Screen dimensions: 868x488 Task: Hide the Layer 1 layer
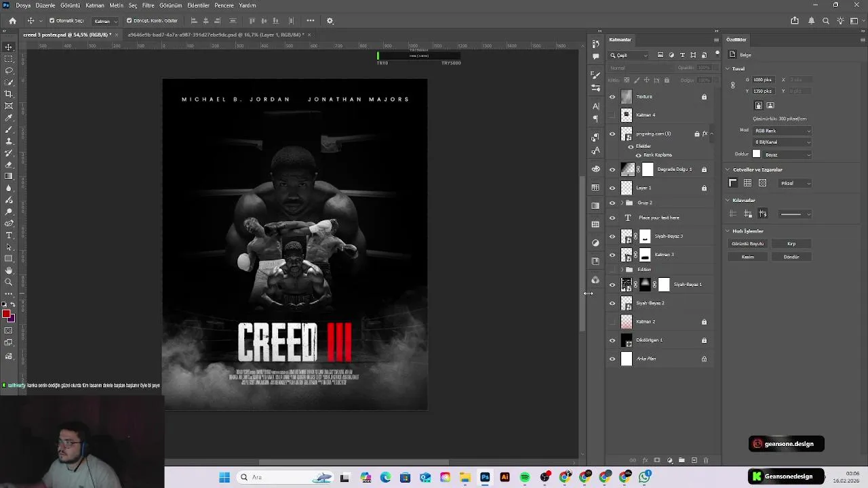tap(612, 188)
